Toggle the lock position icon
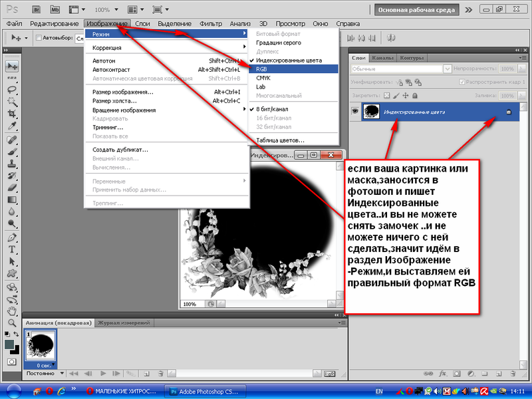Image resolution: width=532 pixels, height=399 pixels. tap(406, 96)
